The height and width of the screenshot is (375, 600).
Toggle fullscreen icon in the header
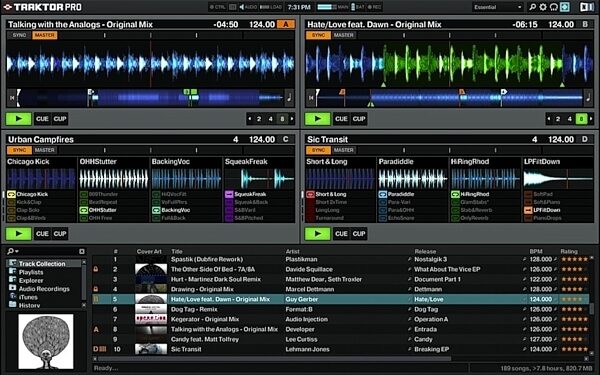click(x=565, y=7)
